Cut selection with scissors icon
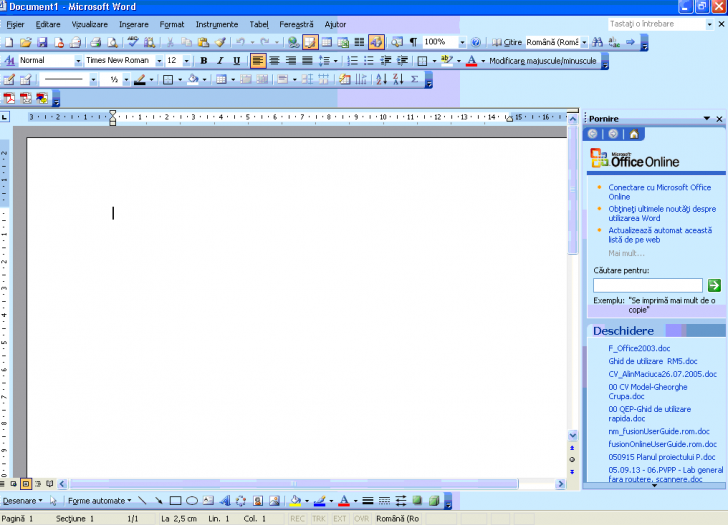Image resolution: width=728 pixels, height=525 pixels. coord(170,43)
